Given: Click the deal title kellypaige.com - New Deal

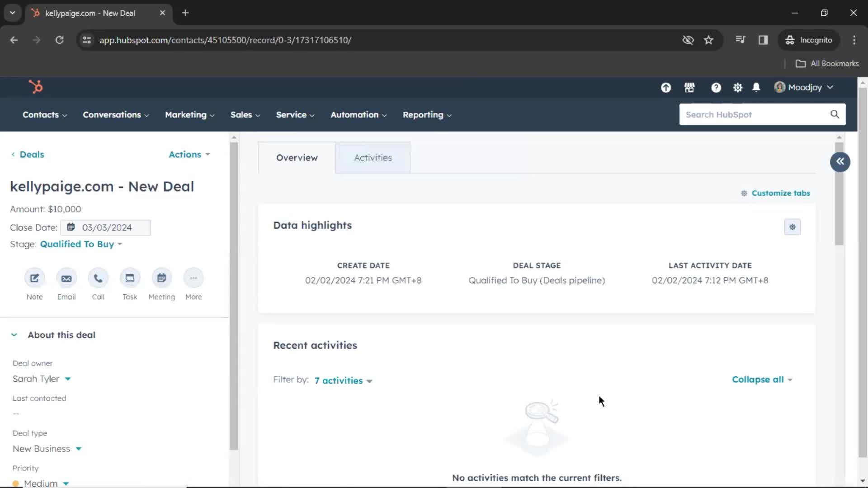Looking at the screenshot, I should [102, 186].
